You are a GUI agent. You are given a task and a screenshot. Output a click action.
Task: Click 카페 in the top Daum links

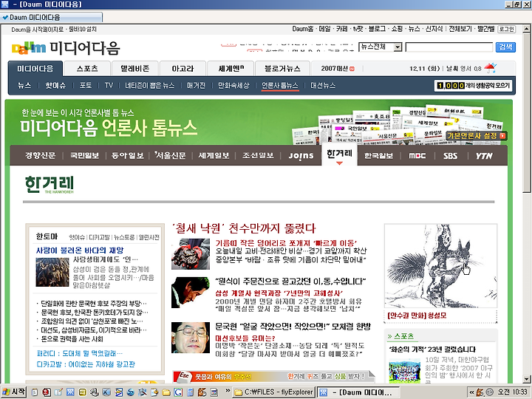342,29
